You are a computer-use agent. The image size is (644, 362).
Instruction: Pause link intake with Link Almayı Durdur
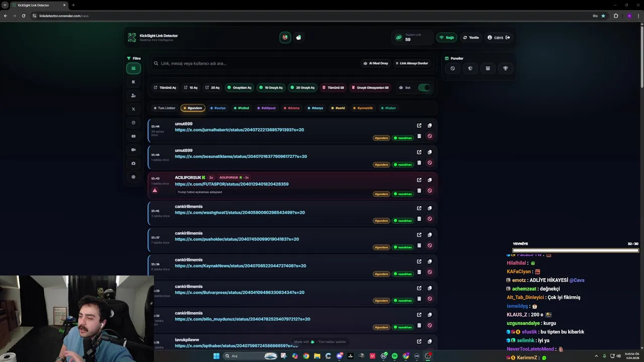coord(412,63)
